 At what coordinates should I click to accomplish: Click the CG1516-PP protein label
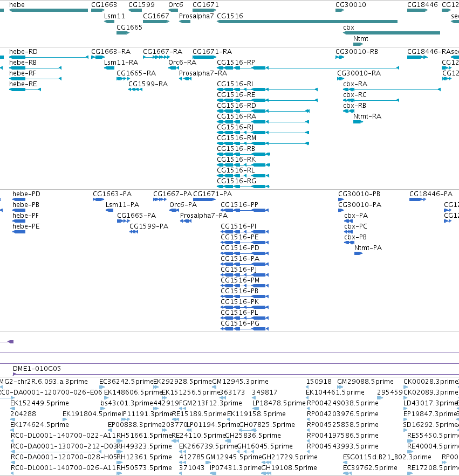pyautogui.click(x=239, y=205)
